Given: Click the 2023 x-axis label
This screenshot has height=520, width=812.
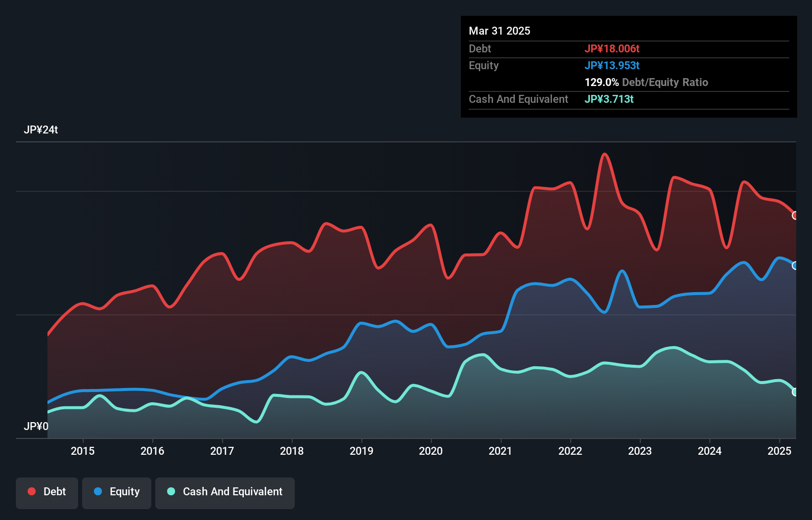Looking at the screenshot, I should pos(640,451).
